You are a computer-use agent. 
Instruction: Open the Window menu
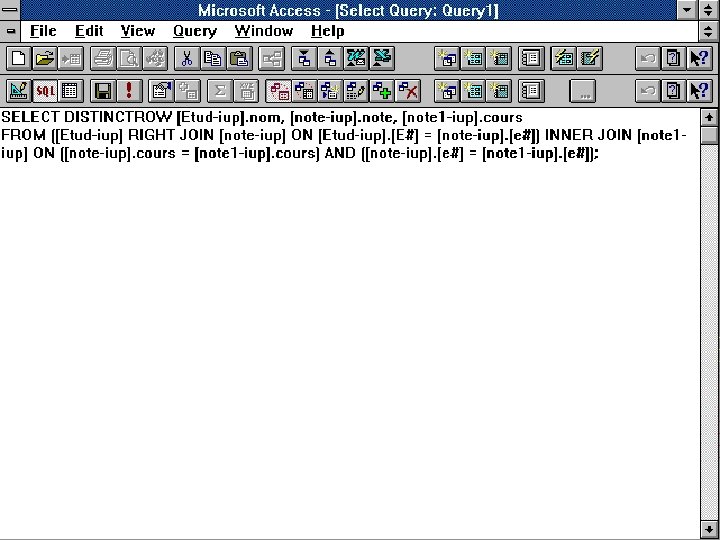point(264,31)
